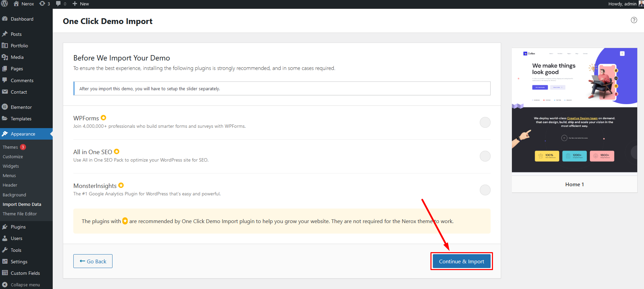Viewport: 644px width, 289px height.
Task: Click the slider setup notice text
Action: click(150, 89)
